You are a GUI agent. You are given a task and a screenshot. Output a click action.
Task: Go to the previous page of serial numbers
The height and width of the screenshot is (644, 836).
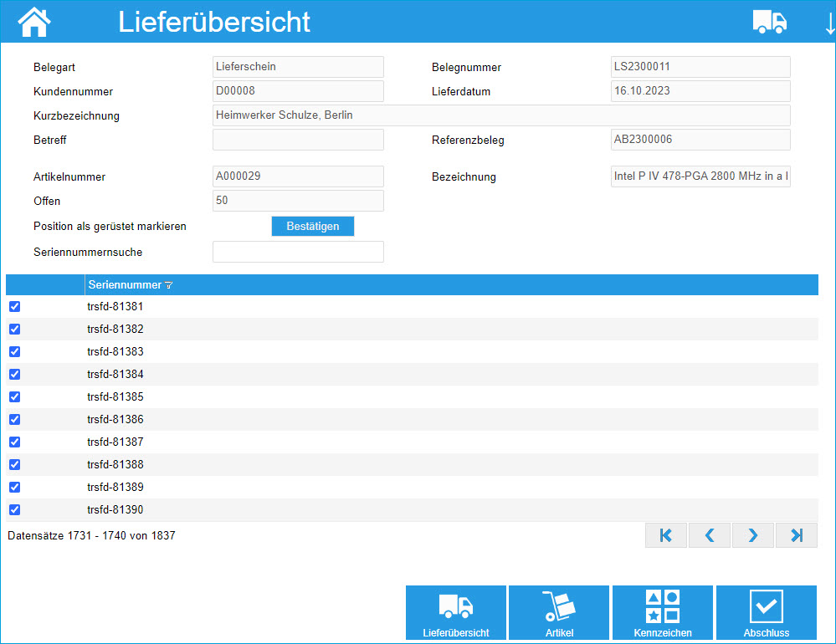pyautogui.click(x=709, y=534)
